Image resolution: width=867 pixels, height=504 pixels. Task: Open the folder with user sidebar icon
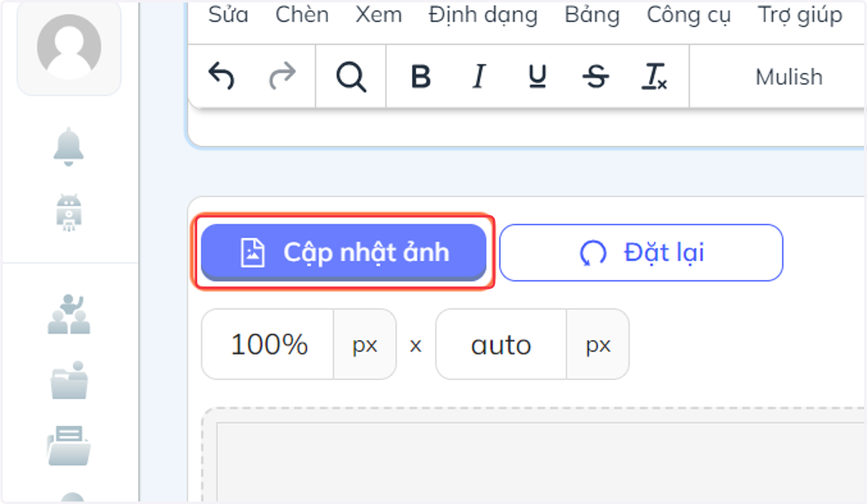pos(69,380)
